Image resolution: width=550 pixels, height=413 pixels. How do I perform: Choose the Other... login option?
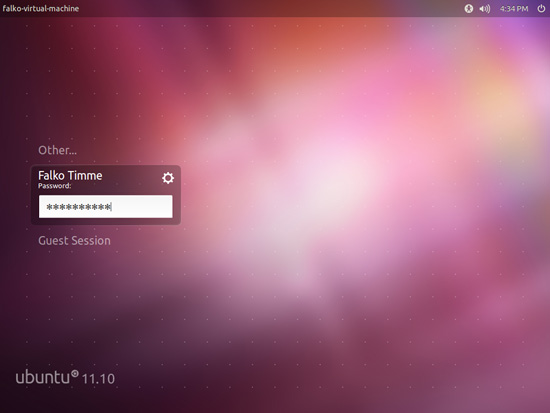click(x=57, y=150)
